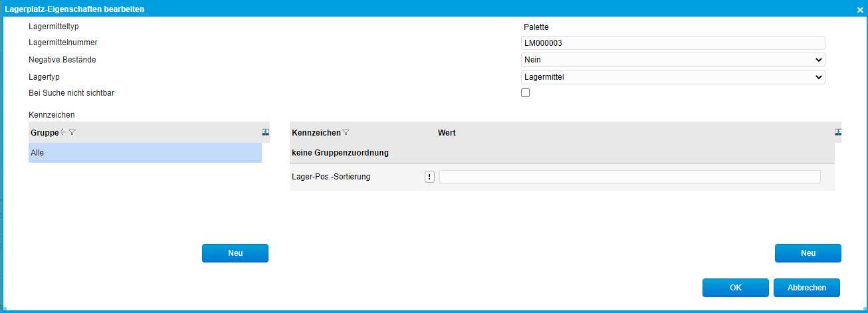The image size is (868, 313).
Task: Click Neu button under Gruppe list
Action: coord(235,253)
